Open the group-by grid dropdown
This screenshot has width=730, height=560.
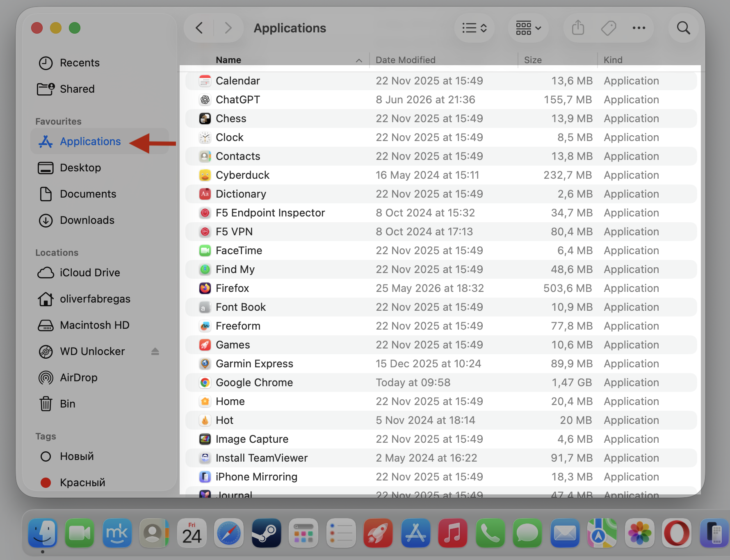pos(528,28)
